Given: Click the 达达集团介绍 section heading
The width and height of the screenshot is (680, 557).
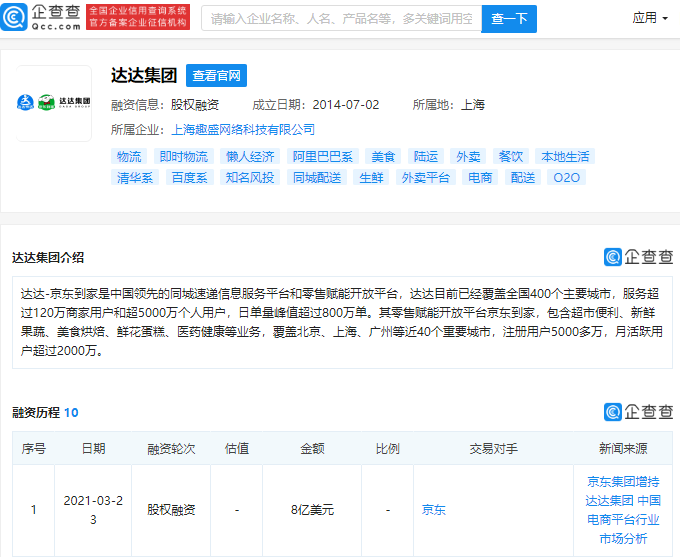Looking at the screenshot, I should click(x=48, y=257).
